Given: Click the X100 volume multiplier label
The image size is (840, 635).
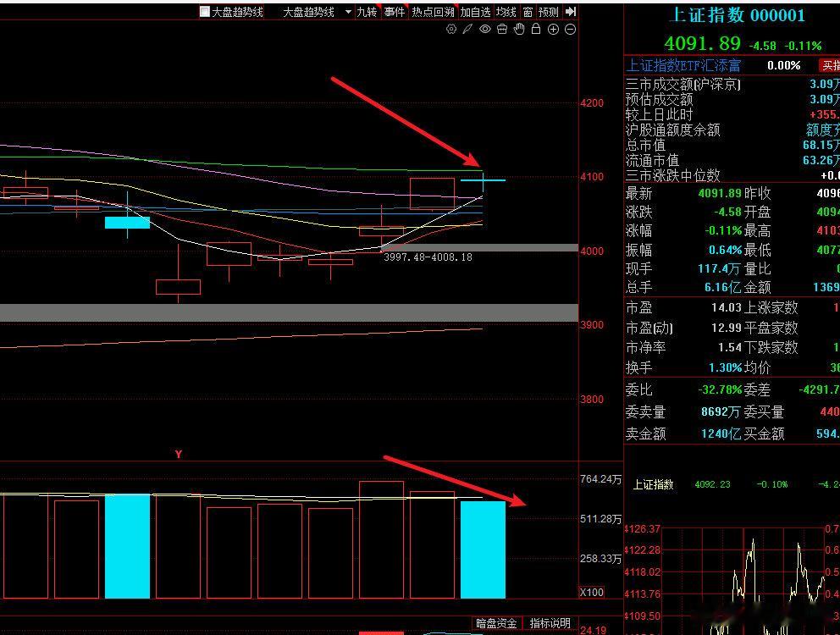Looking at the screenshot, I should tap(592, 592).
